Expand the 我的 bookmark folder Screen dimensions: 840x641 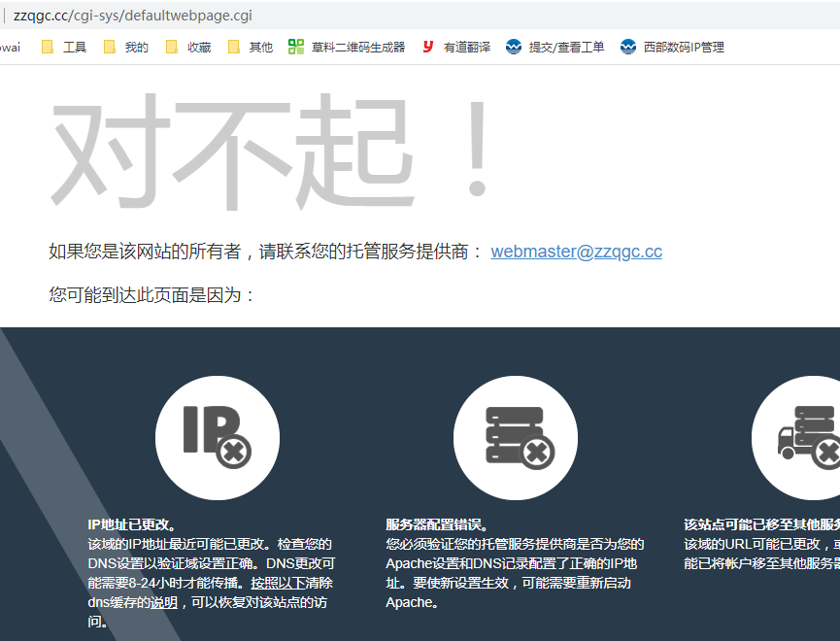[x=126, y=47]
